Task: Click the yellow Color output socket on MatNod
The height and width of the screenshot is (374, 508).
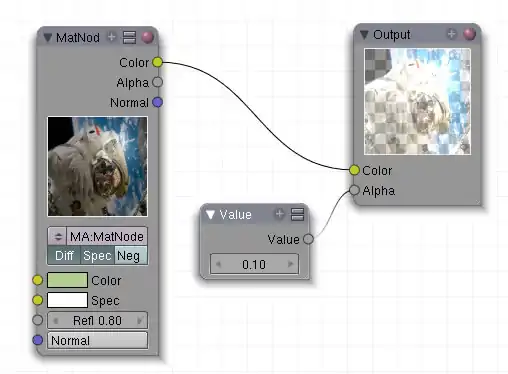Action: click(x=157, y=62)
